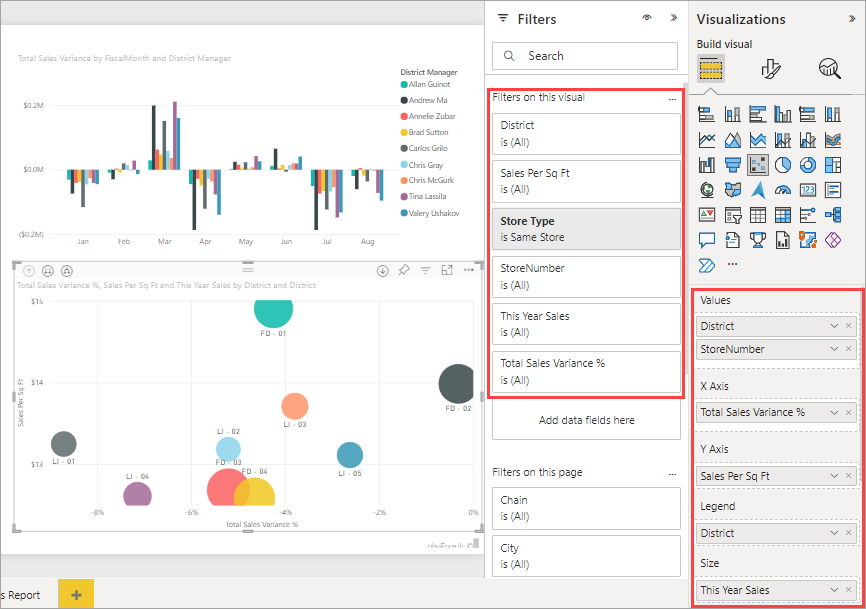866x609 pixels.
Task: Remove This Year Sales from Size
Action: (849, 590)
